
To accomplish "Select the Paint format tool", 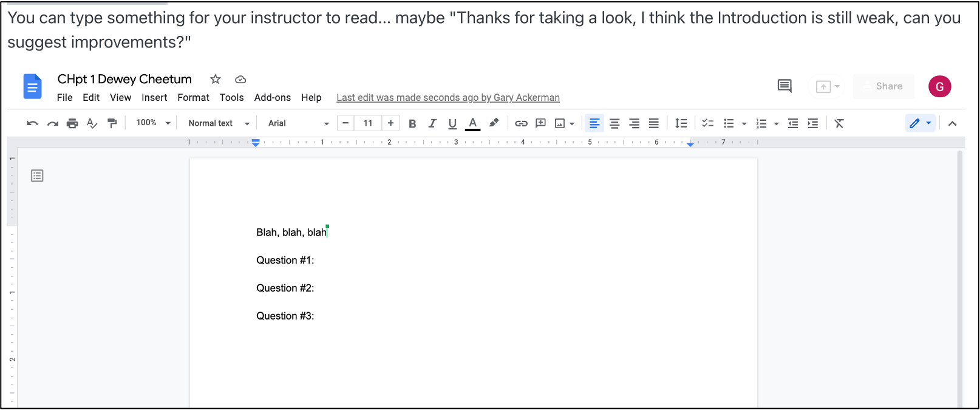I will point(112,123).
